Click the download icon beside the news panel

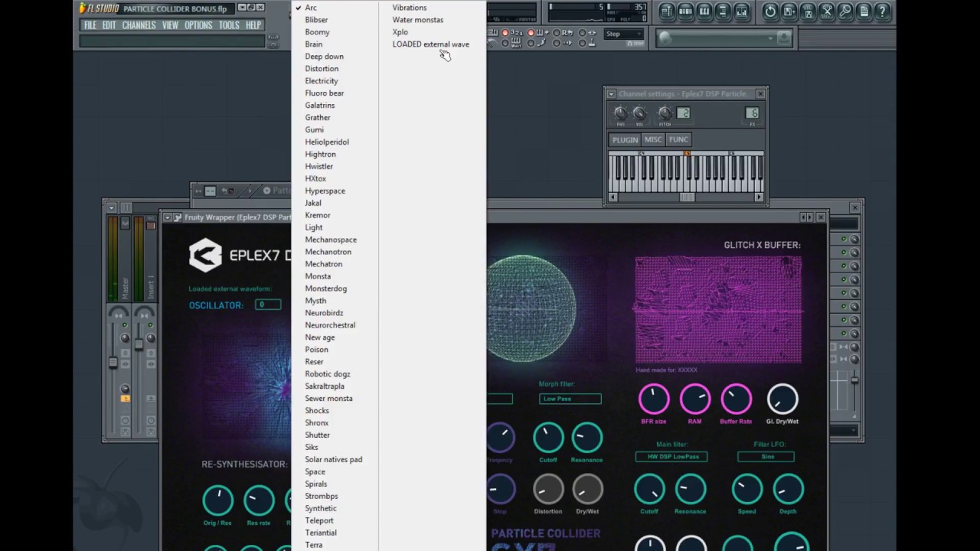784,38
